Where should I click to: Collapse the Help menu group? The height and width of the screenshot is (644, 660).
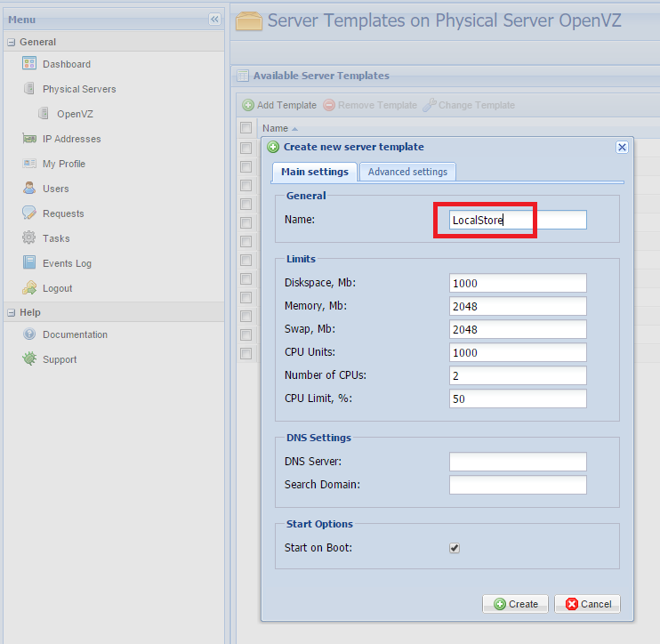click(12, 313)
